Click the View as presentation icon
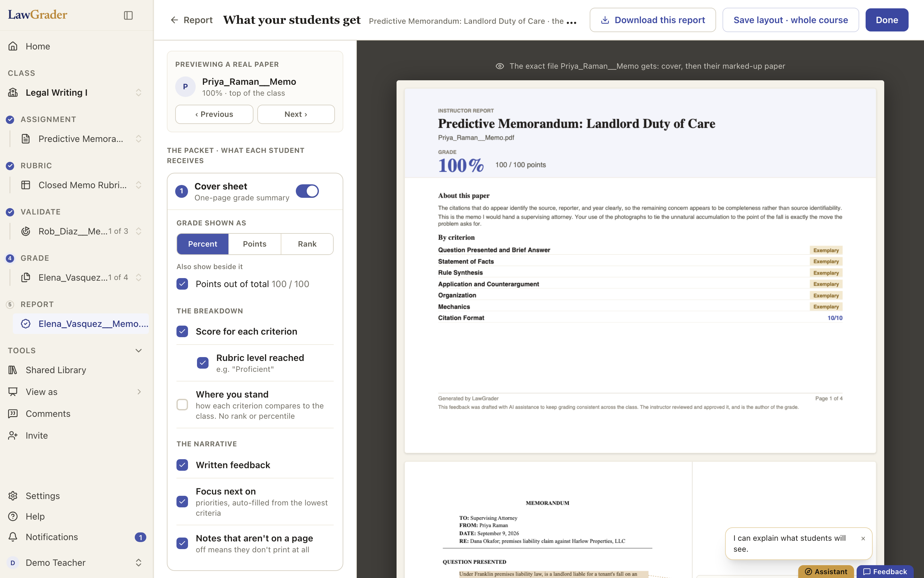The height and width of the screenshot is (578, 924). click(x=13, y=392)
